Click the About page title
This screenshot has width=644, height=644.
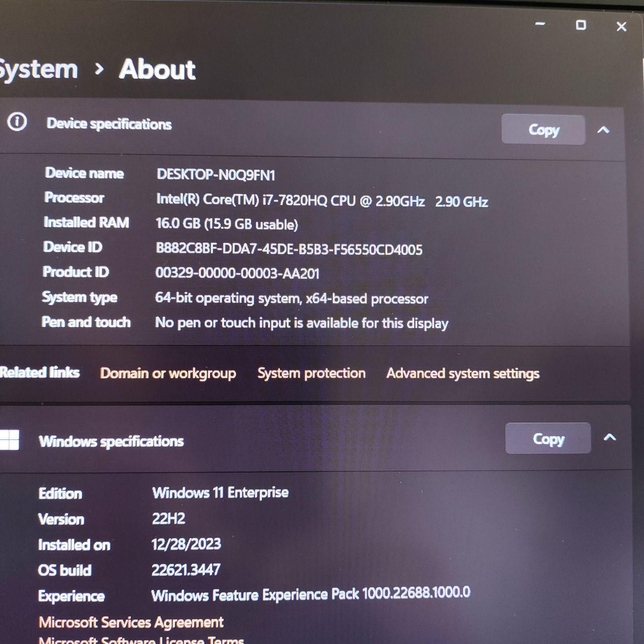[157, 70]
